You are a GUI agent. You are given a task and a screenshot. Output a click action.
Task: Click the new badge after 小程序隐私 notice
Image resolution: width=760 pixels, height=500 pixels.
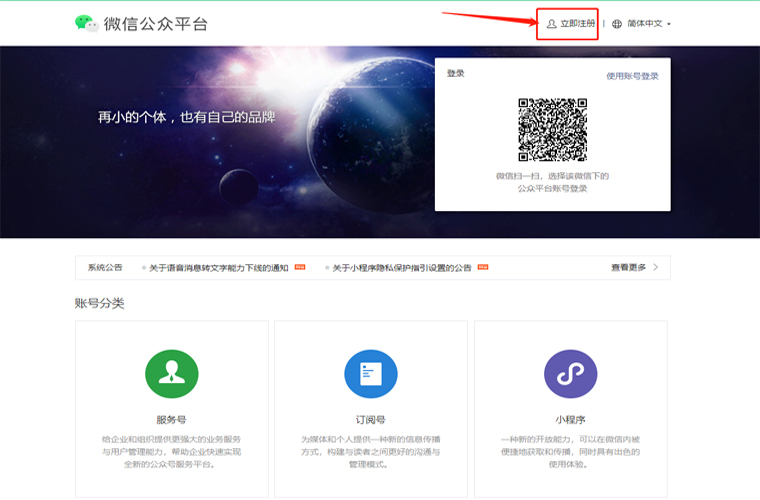pos(483,267)
